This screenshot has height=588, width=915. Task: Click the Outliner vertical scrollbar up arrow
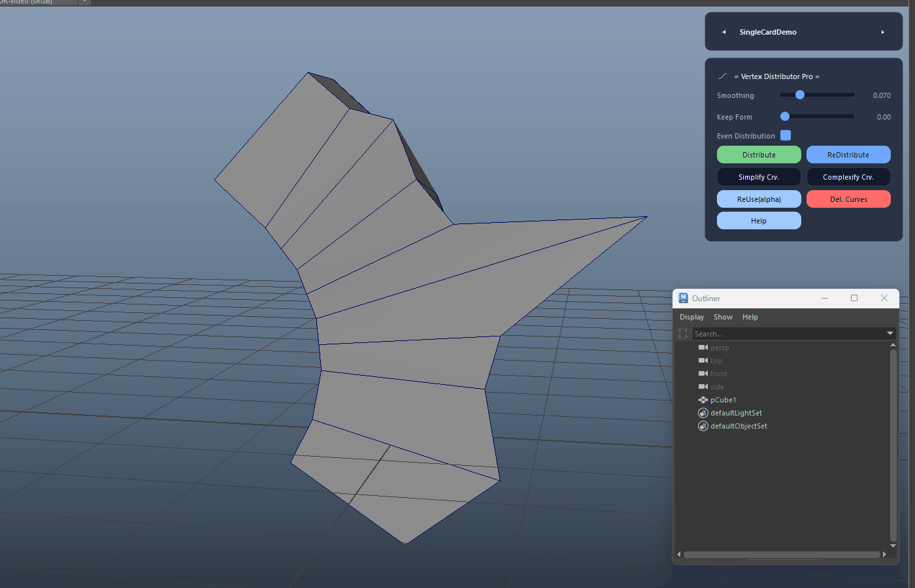(893, 344)
